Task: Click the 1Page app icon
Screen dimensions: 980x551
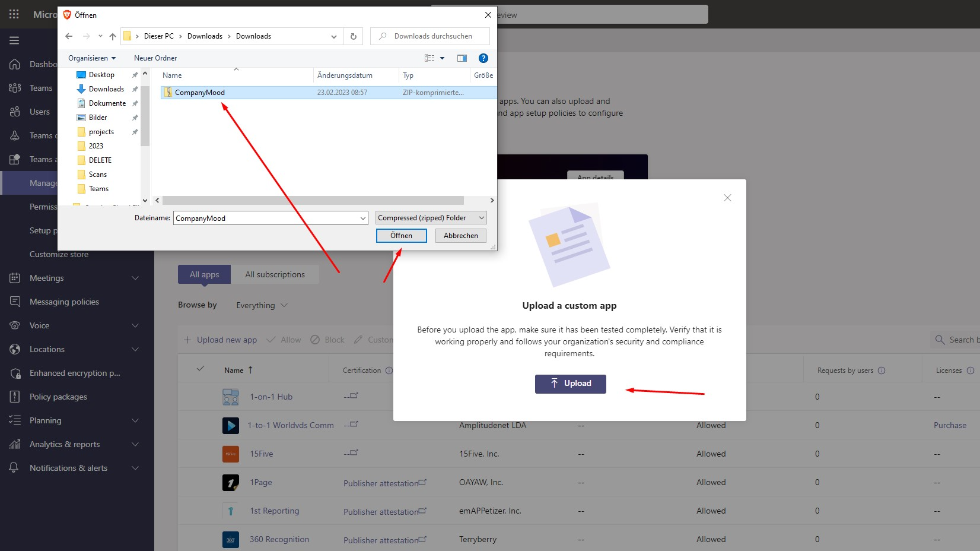Action: click(x=231, y=482)
